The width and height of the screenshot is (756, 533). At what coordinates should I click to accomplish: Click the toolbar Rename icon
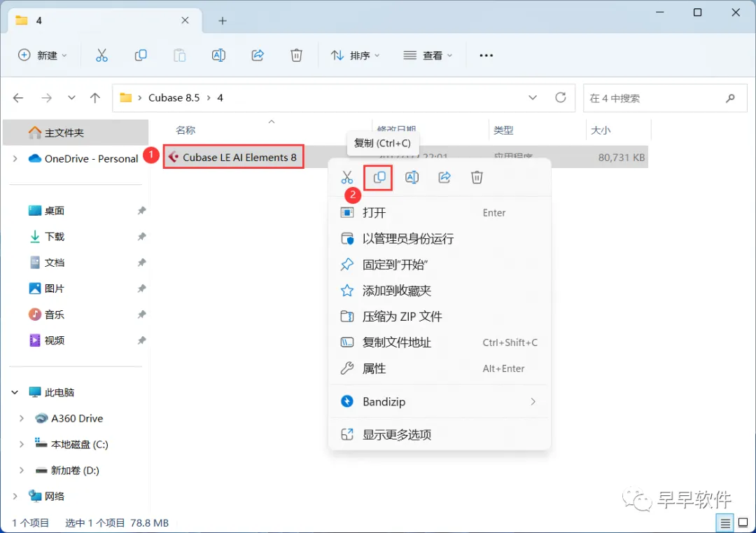click(218, 55)
